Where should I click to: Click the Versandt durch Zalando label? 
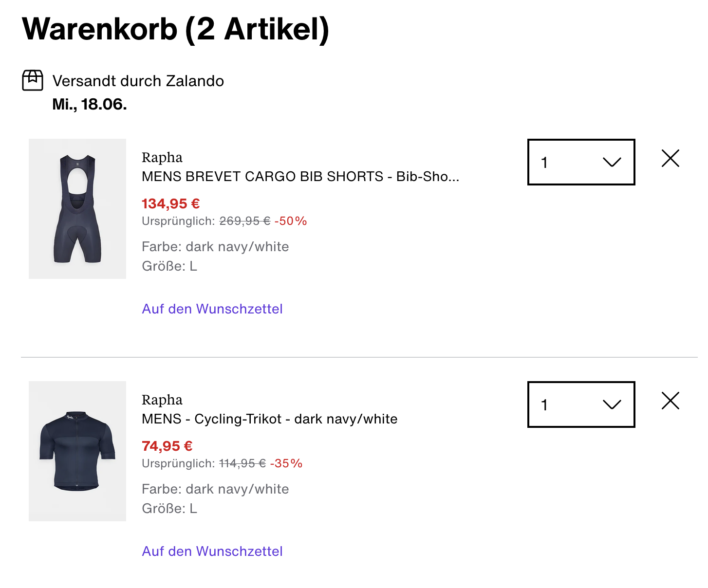coord(138,81)
